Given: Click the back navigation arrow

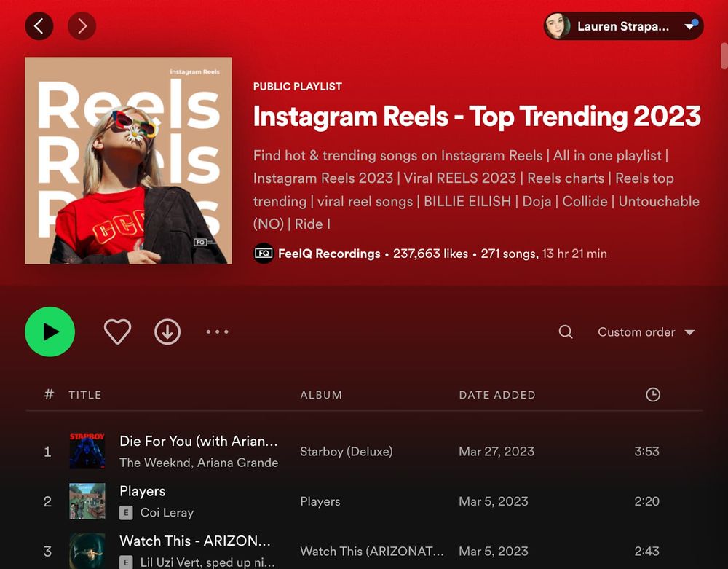Looking at the screenshot, I should point(39,27).
